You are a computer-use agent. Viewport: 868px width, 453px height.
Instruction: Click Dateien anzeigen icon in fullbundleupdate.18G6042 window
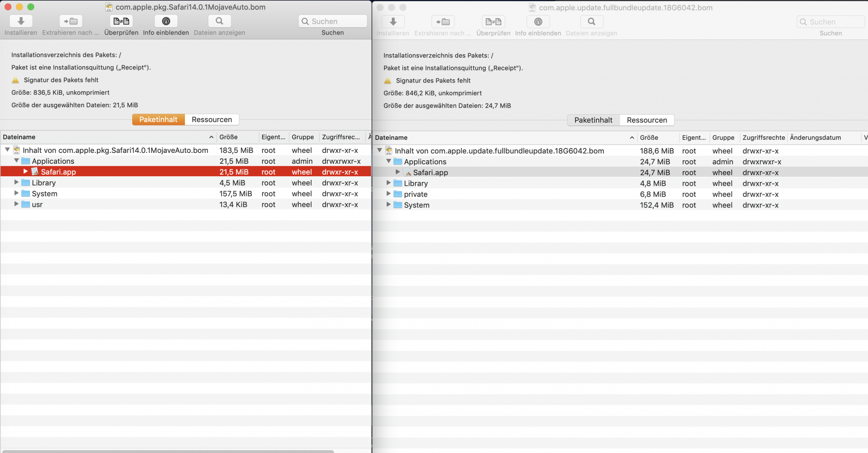click(x=592, y=21)
